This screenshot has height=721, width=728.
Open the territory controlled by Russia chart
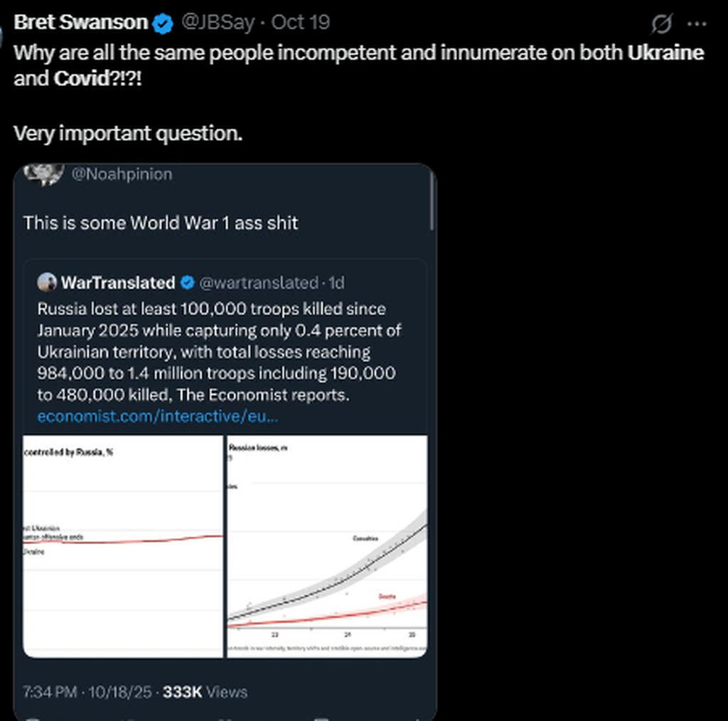click(x=123, y=546)
